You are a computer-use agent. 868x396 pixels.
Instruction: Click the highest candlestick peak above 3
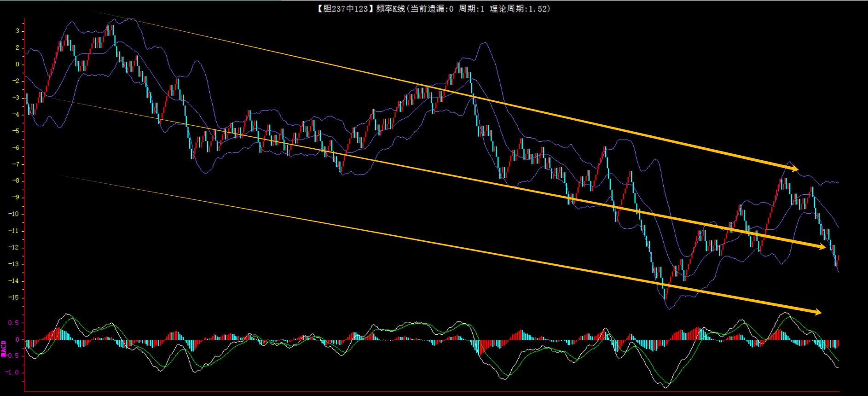pos(113,31)
